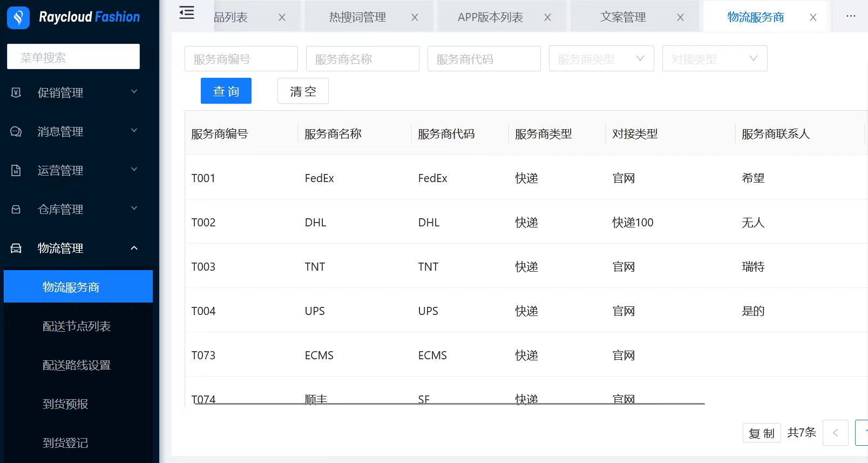The width and height of the screenshot is (868, 463).
Task: Expand the 促销管理 menu
Action: [134, 92]
